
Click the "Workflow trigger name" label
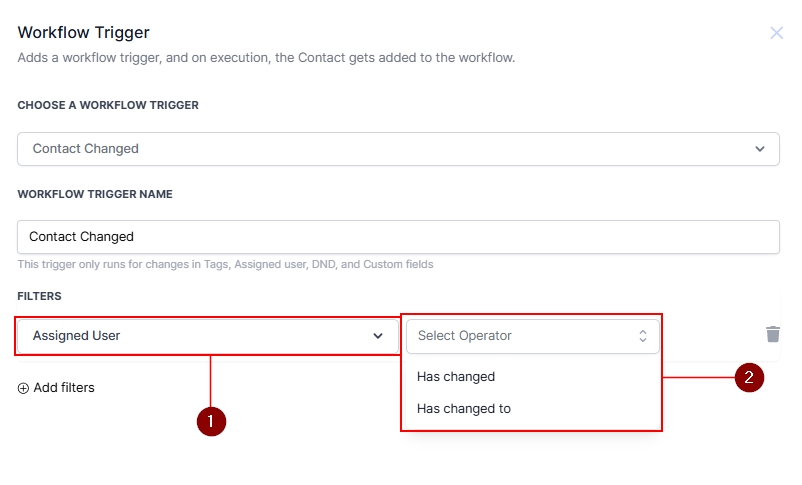tap(95, 194)
